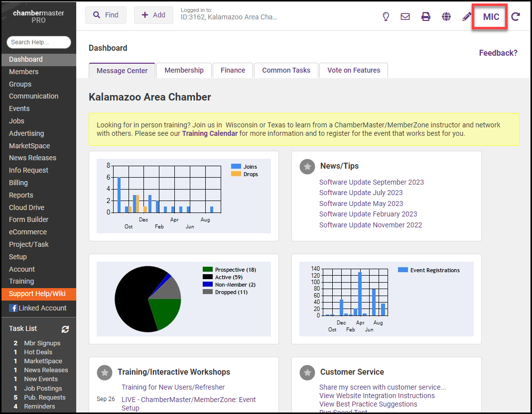The height and width of the screenshot is (414, 532).
Task: Open Linked Account in sidebar
Action: click(x=42, y=309)
